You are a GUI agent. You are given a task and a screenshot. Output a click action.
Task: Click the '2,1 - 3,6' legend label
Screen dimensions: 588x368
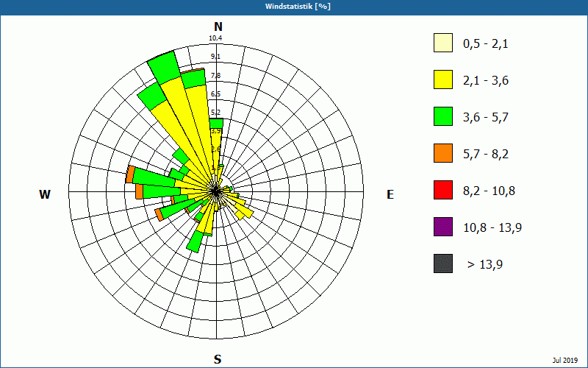coord(486,81)
